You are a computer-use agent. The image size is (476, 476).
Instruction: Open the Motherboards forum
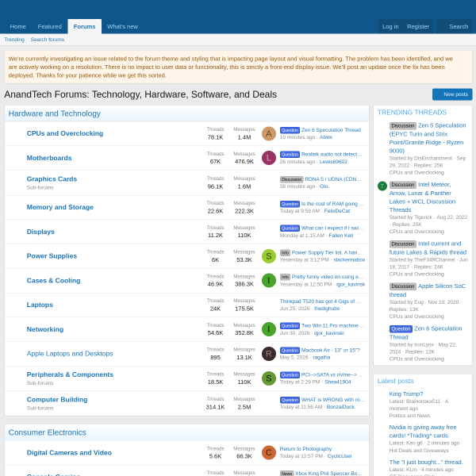tap(49, 158)
